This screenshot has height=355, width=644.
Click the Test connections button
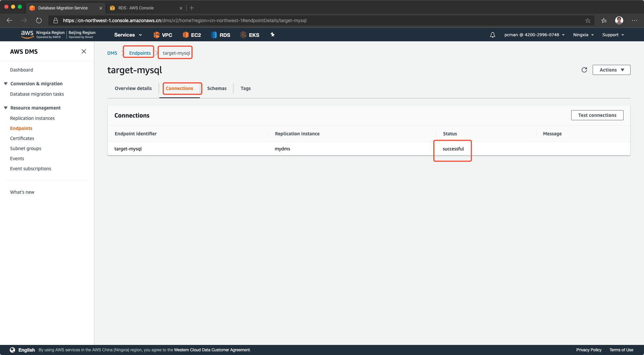[597, 115]
